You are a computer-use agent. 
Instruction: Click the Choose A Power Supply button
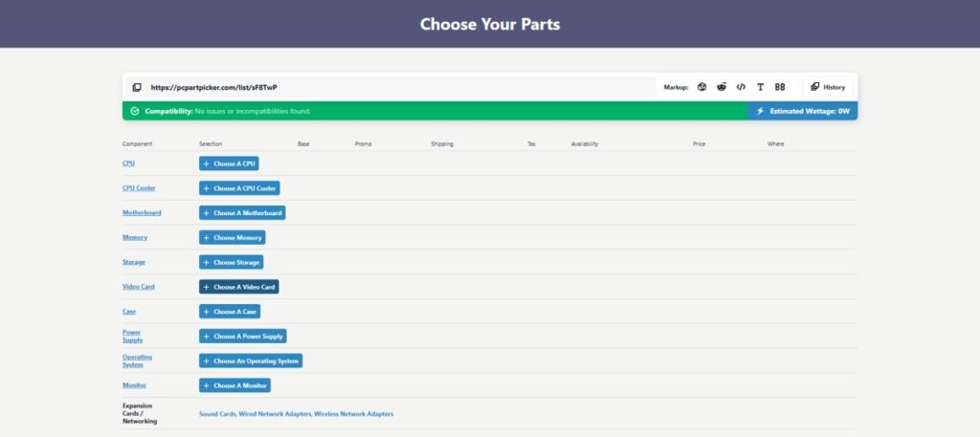click(242, 336)
